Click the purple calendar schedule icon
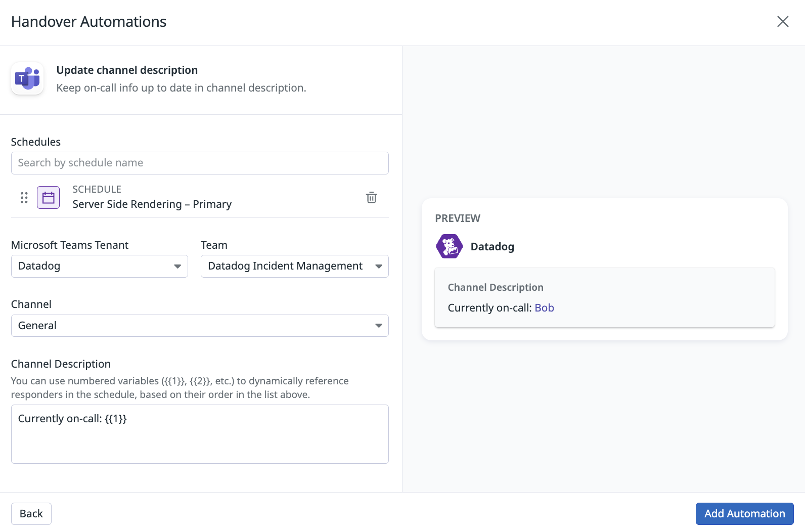The width and height of the screenshot is (805, 532). coord(48,198)
